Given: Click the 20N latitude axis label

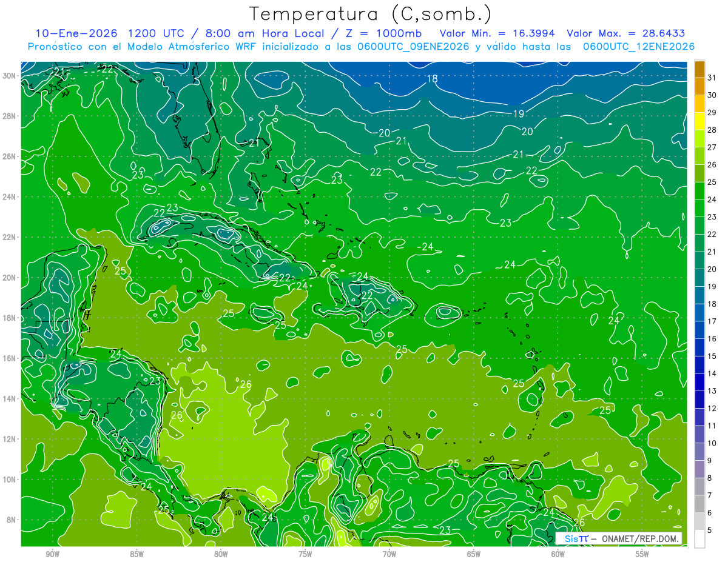Looking at the screenshot, I should (9, 278).
